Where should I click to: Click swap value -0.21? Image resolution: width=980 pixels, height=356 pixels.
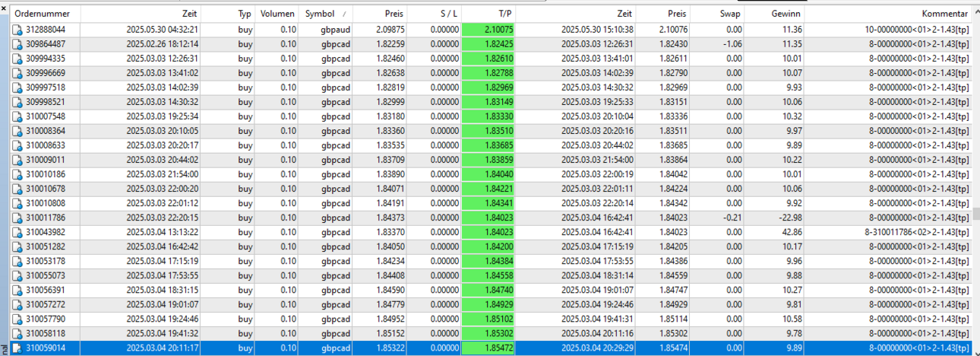point(732,218)
